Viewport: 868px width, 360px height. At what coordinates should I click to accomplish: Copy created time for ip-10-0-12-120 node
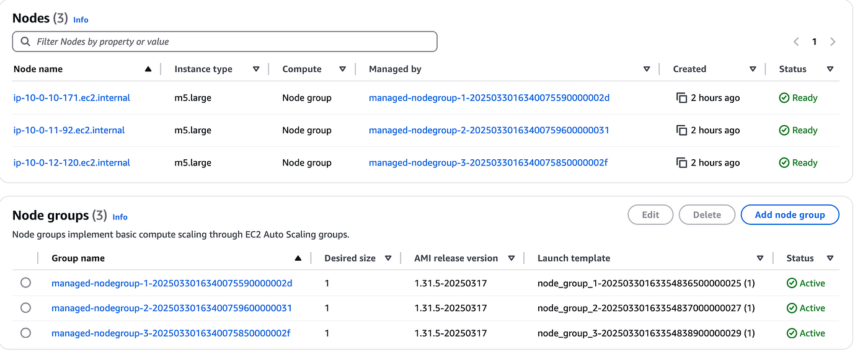681,162
